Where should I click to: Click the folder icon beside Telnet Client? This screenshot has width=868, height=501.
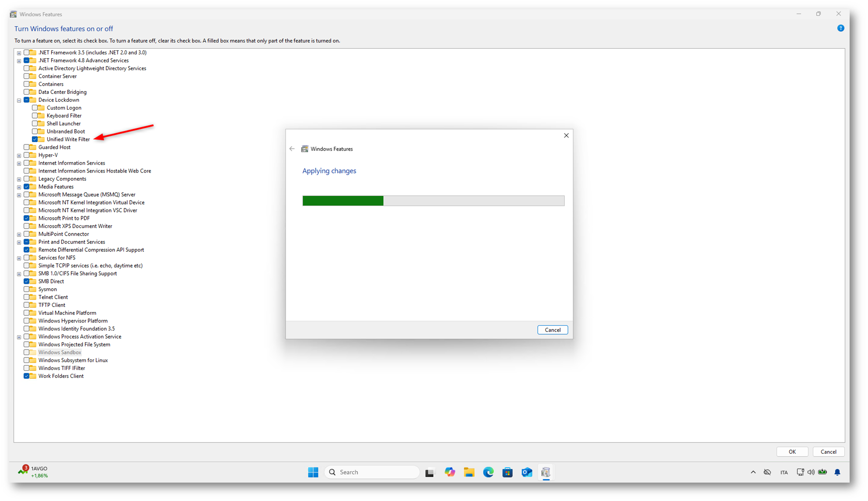33,297
